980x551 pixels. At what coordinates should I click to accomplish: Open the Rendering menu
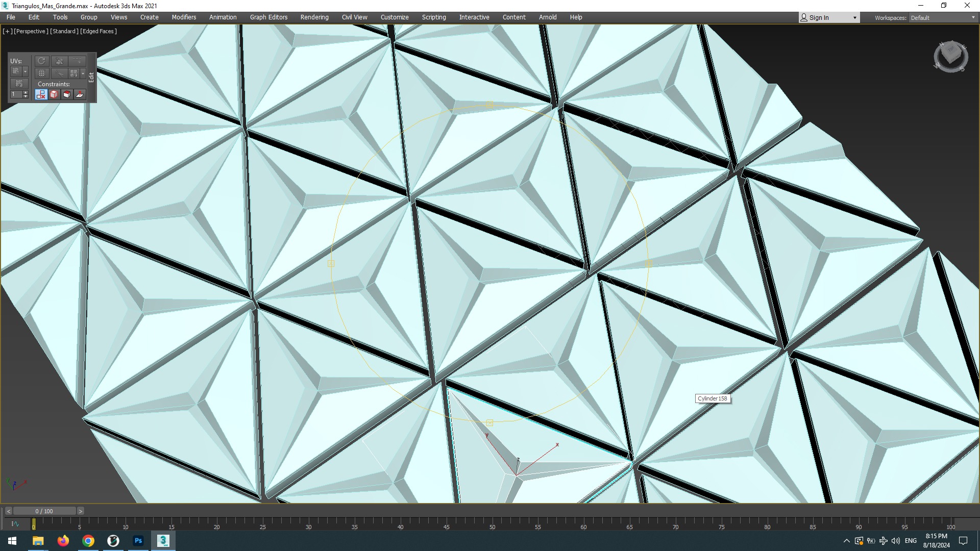[x=314, y=17]
